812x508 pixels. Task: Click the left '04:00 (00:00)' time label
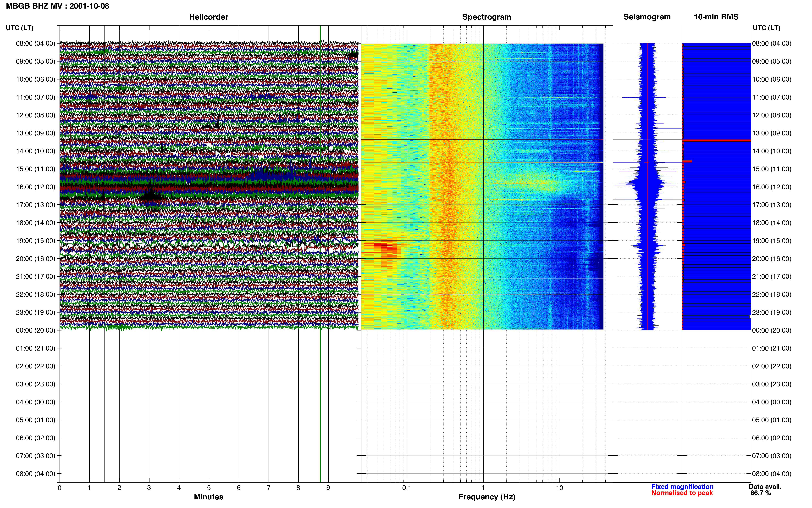pos(36,402)
